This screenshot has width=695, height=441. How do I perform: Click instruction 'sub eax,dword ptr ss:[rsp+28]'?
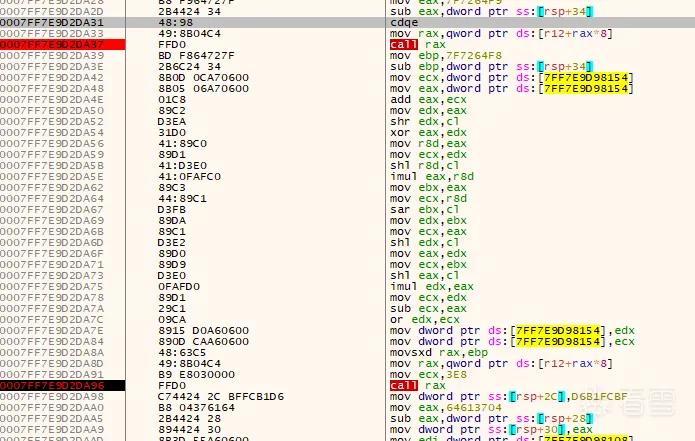[492, 418]
